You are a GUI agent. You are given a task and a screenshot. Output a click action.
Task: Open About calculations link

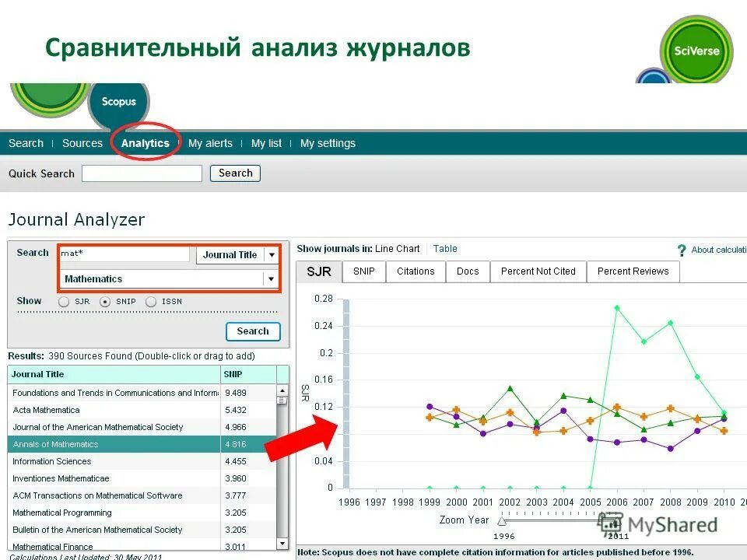(x=718, y=250)
